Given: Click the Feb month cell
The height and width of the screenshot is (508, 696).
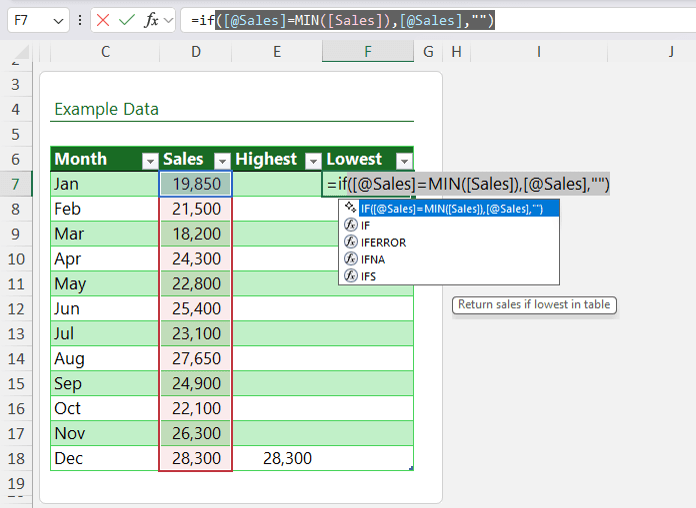Looking at the screenshot, I should pyautogui.click(x=105, y=209).
